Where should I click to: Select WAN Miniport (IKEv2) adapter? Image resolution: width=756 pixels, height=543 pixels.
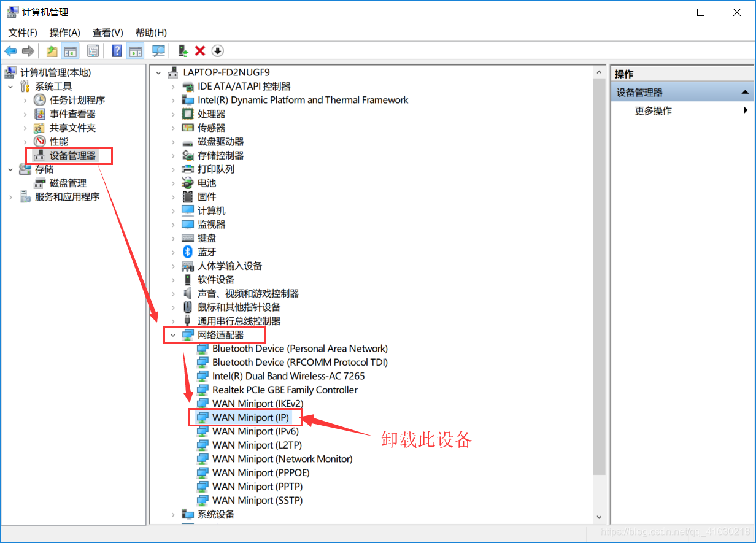pyautogui.click(x=258, y=404)
